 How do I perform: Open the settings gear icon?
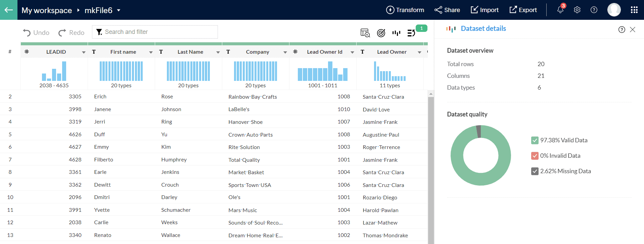pyautogui.click(x=577, y=10)
